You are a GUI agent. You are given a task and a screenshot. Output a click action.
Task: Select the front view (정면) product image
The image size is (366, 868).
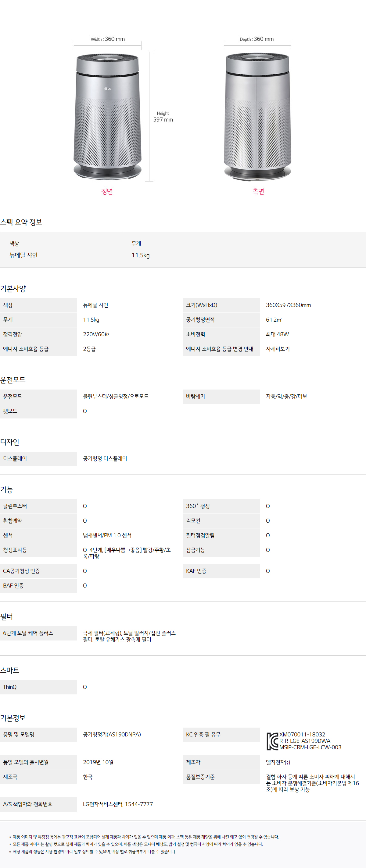(107, 116)
